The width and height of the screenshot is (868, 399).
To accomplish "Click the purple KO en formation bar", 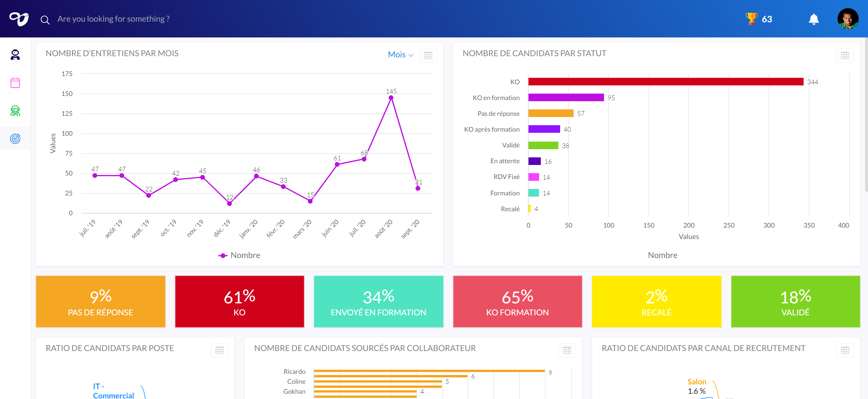I will tap(566, 98).
